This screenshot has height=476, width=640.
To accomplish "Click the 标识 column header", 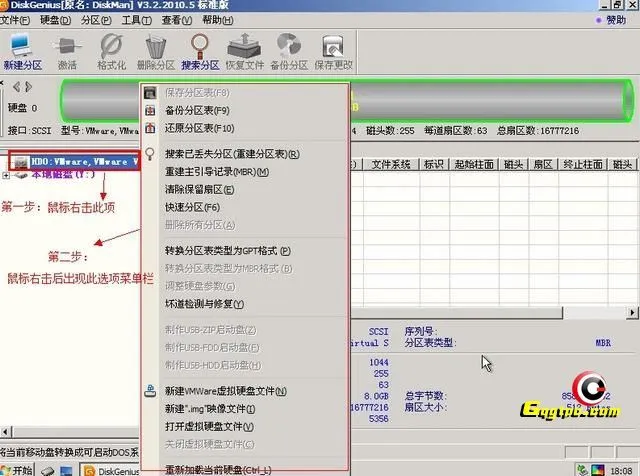I will 434,165.
